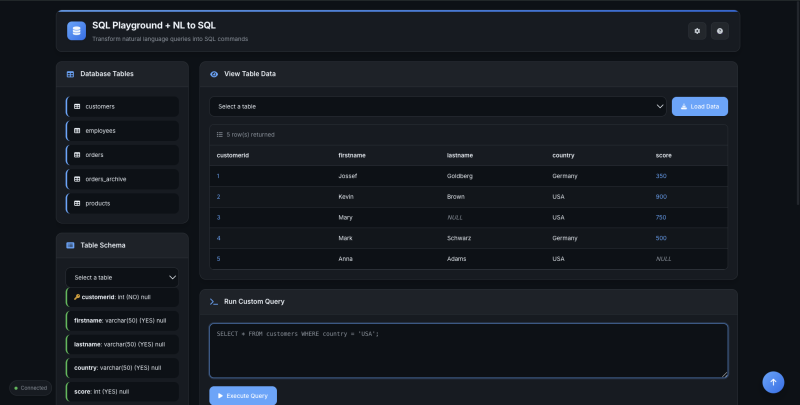Click the eye icon beside View Table Data

coord(214,74)
